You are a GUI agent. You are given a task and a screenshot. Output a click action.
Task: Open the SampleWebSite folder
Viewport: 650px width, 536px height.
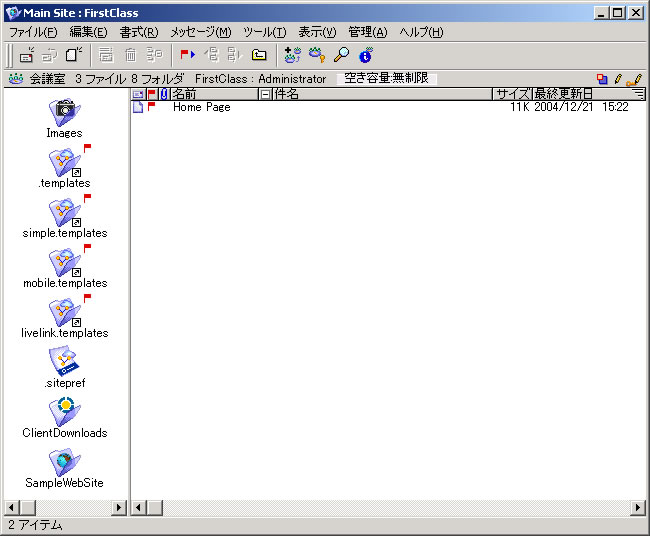click(x=64, y=462)
